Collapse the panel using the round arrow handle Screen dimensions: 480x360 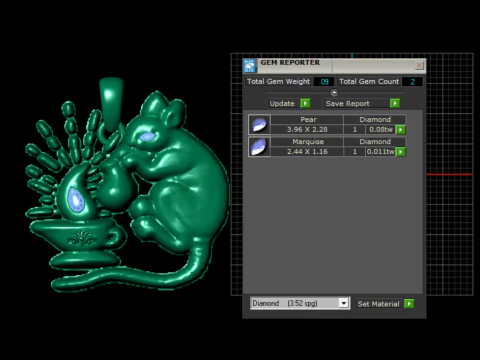[334, 93]
